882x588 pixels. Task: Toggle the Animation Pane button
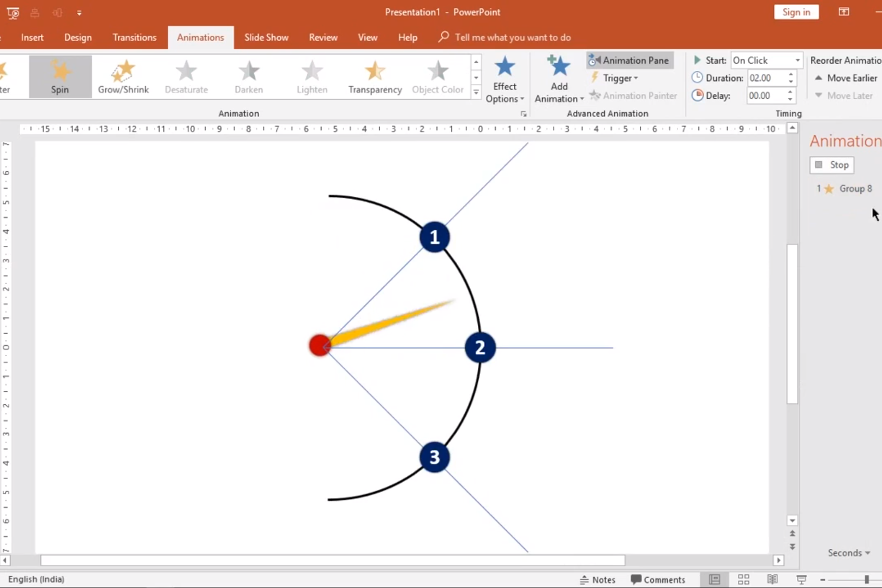click(629, 61)
